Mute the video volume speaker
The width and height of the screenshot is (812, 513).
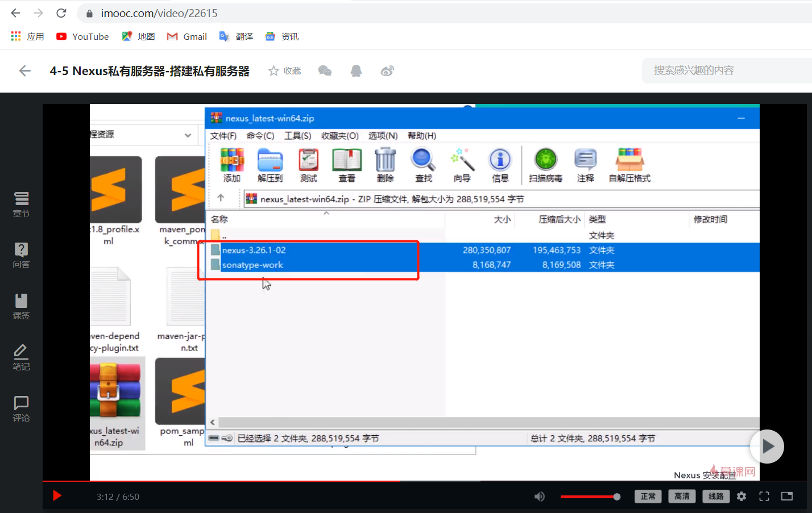(x=539, y=497)
